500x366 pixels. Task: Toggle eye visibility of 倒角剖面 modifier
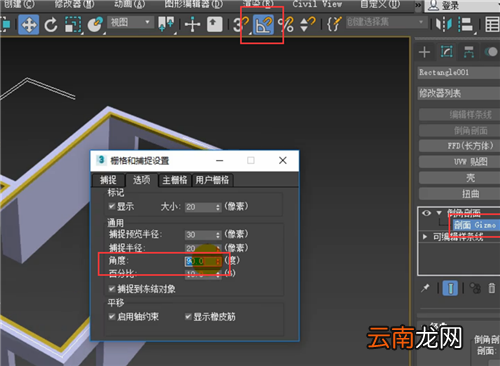click(426, 213)
